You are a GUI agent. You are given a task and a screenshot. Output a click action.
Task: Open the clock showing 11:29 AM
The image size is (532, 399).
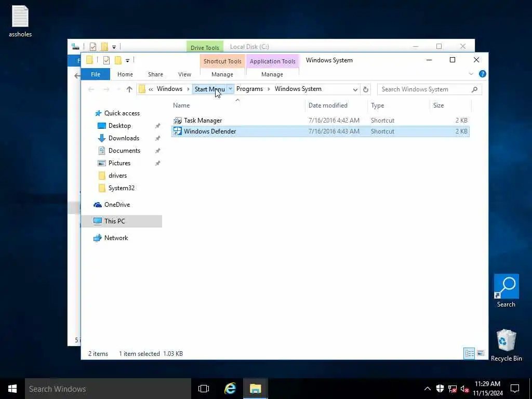(x=487, y=389)
